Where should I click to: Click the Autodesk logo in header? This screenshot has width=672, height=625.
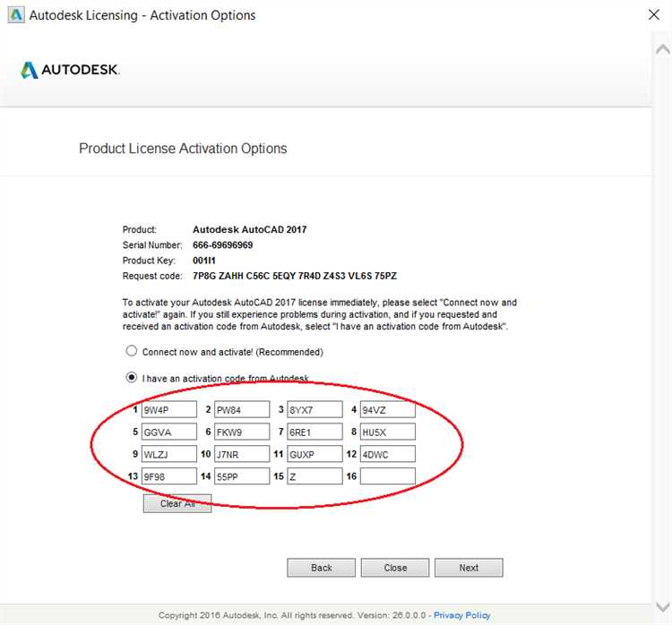point(70,70)
